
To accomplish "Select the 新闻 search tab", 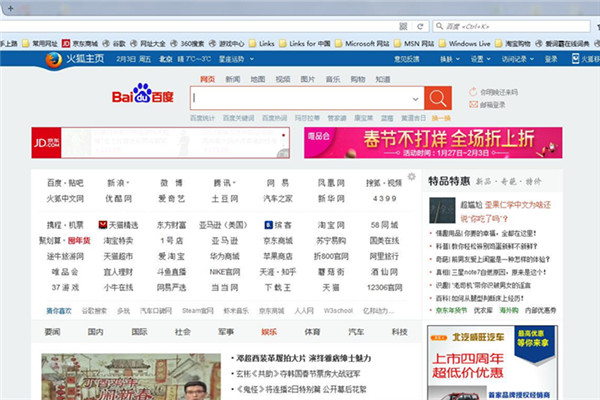I will (x=232, y=78).
